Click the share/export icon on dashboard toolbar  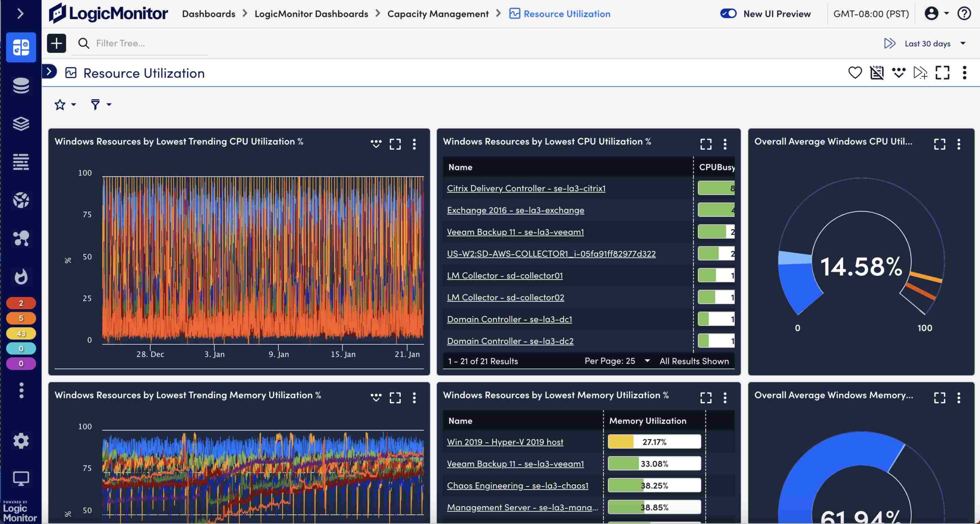pyautogui.click(x=898, y=72)
